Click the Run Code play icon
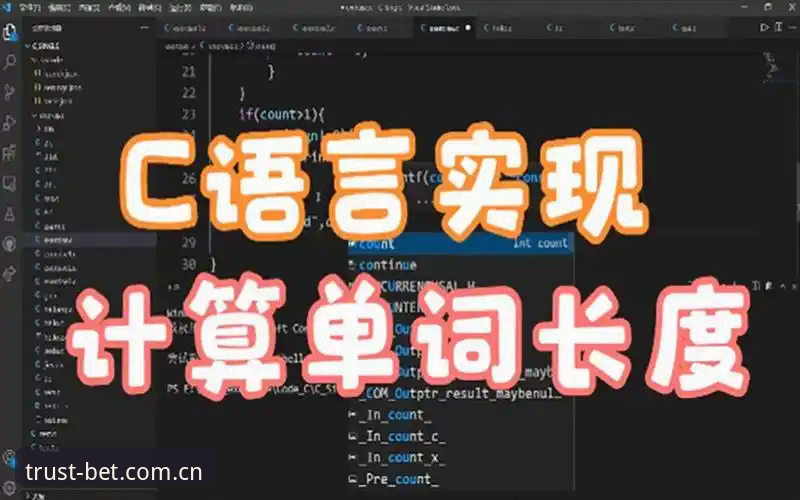The image size is (800, 500). pos(764,27)
